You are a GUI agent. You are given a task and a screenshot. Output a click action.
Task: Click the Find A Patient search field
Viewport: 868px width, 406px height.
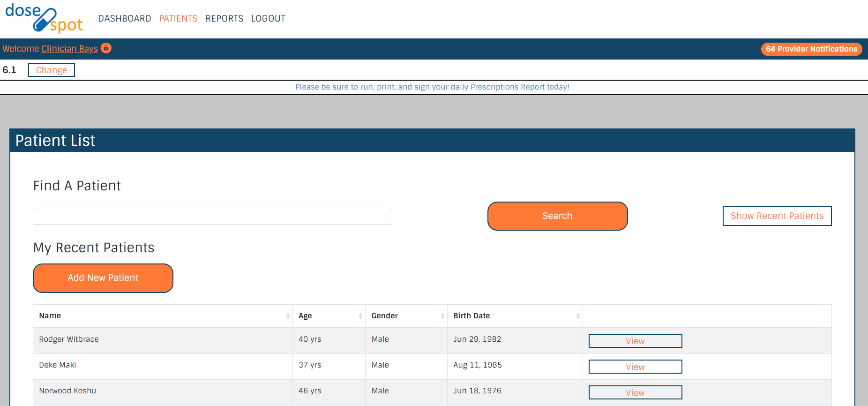[212, 216]
